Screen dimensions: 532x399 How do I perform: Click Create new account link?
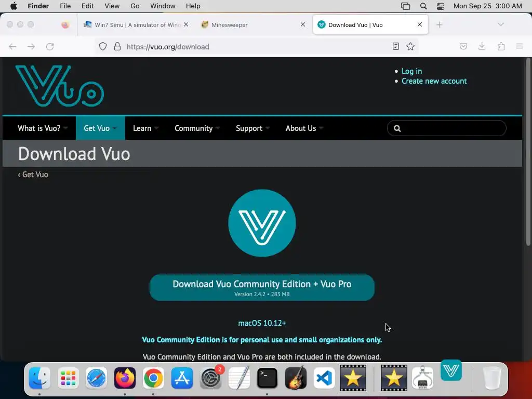(434, 81)
